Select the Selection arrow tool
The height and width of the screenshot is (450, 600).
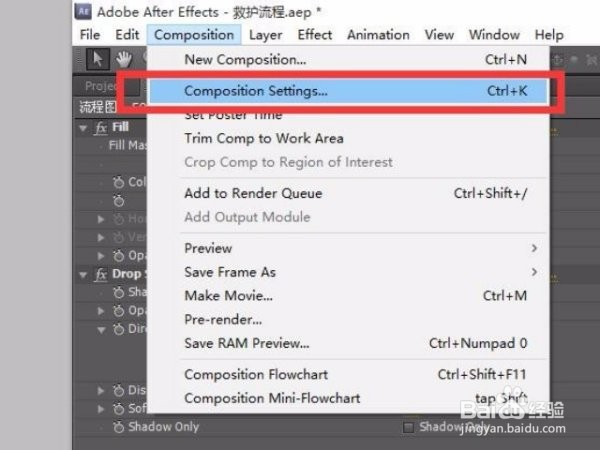coord(98,59)
